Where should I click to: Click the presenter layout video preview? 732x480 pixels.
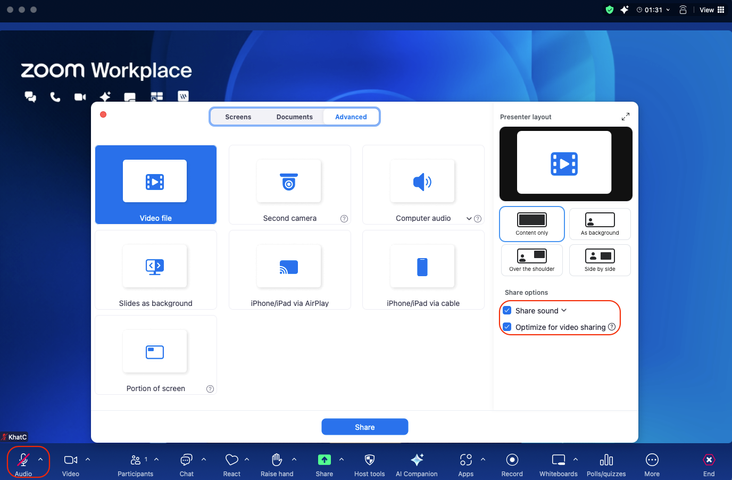click(x=565, y=162)
